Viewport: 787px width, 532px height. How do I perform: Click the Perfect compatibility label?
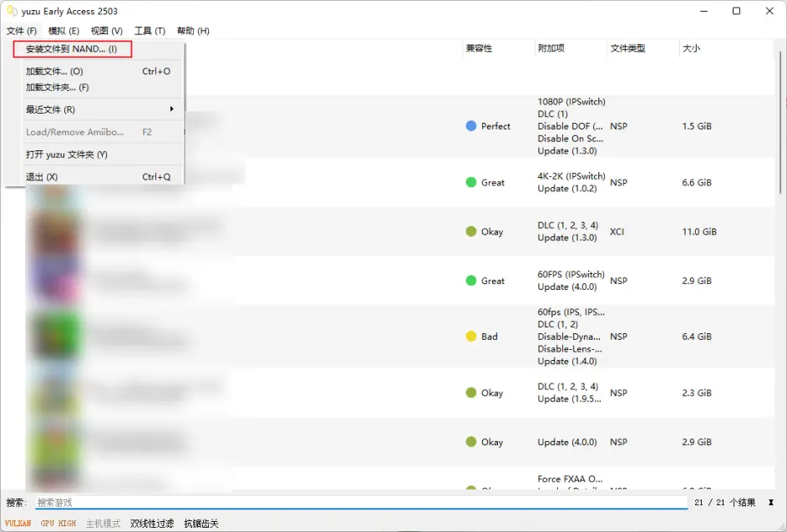click(495, 126)
